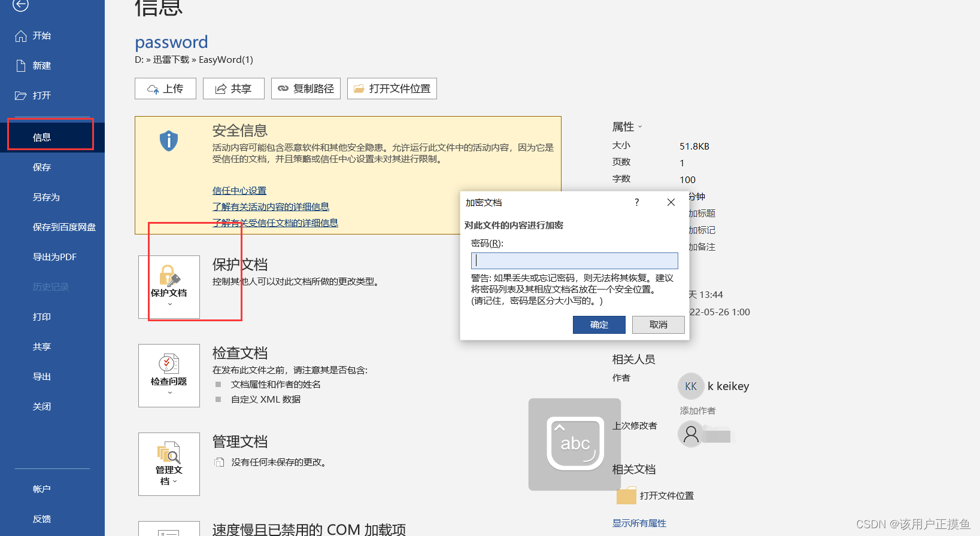
Task: Click the document path EasyWord(1)
Action: pos(226,60)
